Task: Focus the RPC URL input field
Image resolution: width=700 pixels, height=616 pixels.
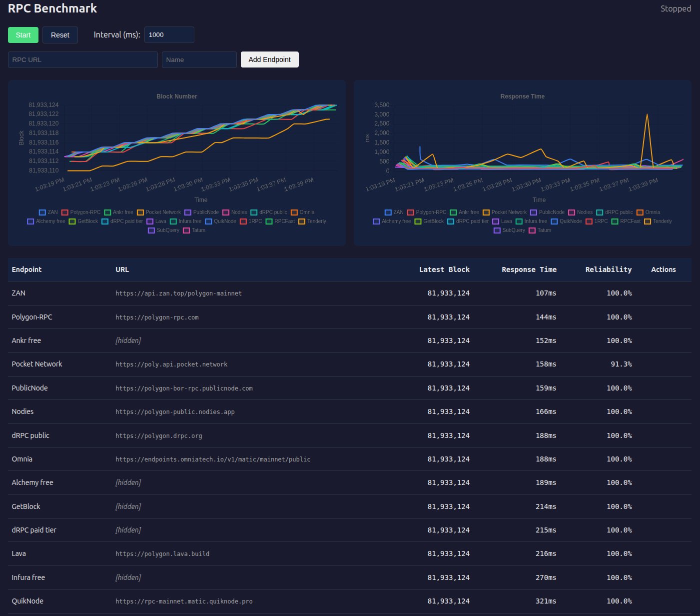Action: [83, 59]
